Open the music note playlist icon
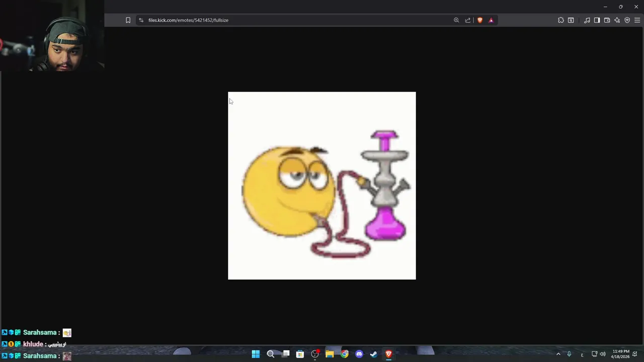Image resolution: width=644 pixels, height=362 pixels. pos(587,20)
